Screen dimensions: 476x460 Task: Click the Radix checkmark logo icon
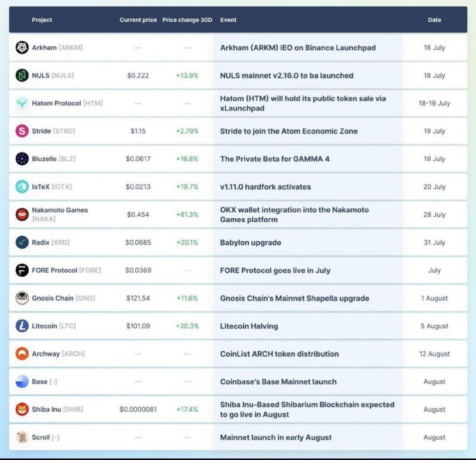point(22,242)
